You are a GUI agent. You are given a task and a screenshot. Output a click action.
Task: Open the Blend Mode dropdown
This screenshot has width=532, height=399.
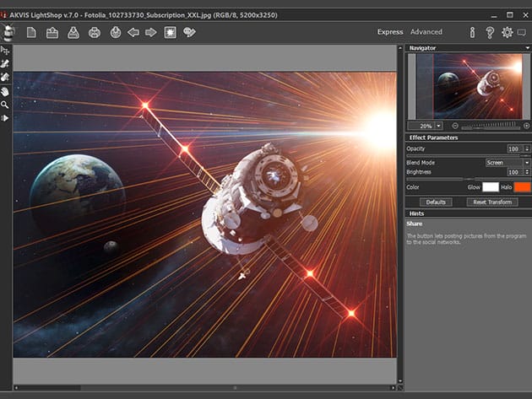pyautogui.click(x=507, y=162)
